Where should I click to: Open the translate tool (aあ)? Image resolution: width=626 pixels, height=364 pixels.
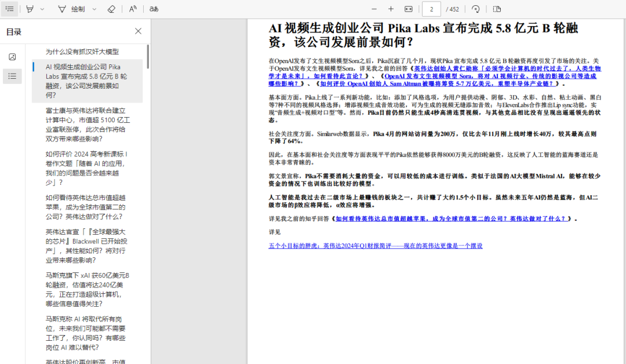[x=154, y=9]
